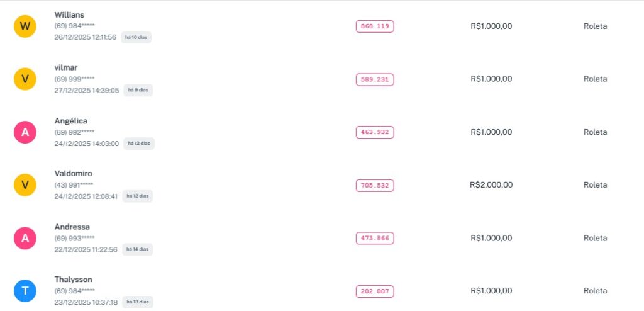
Task: Click the "há 10 dias" time tag
Action: (x=136, y=37)
